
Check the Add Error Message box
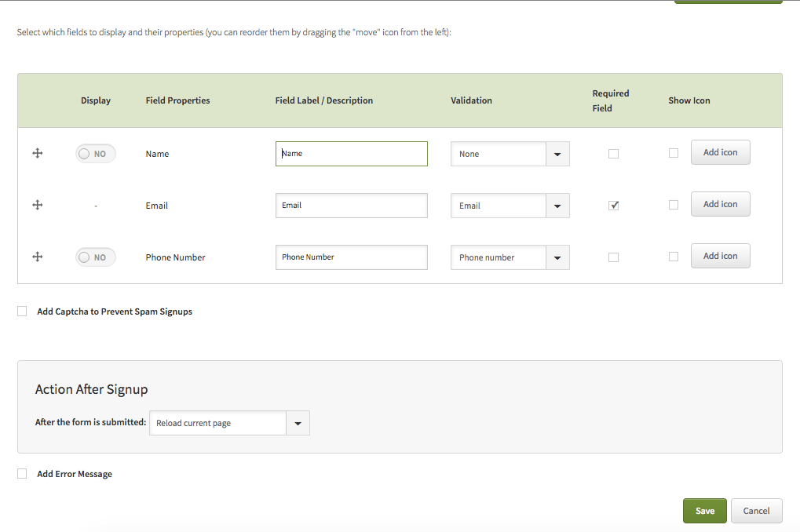[22, 474]
